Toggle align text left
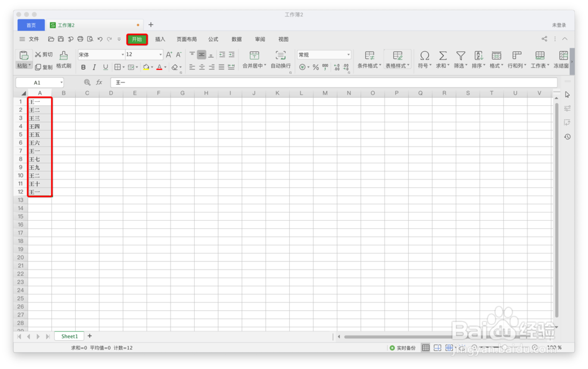Image resolution: width=588 pixels, height=369 pixels. [x=192, y=67]
